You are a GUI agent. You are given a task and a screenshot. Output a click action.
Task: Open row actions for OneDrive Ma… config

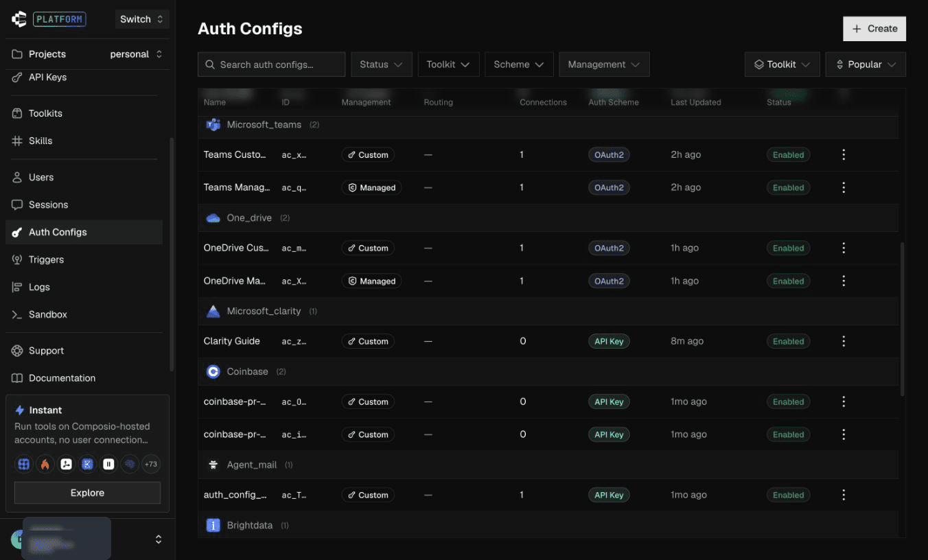[844, 281]
